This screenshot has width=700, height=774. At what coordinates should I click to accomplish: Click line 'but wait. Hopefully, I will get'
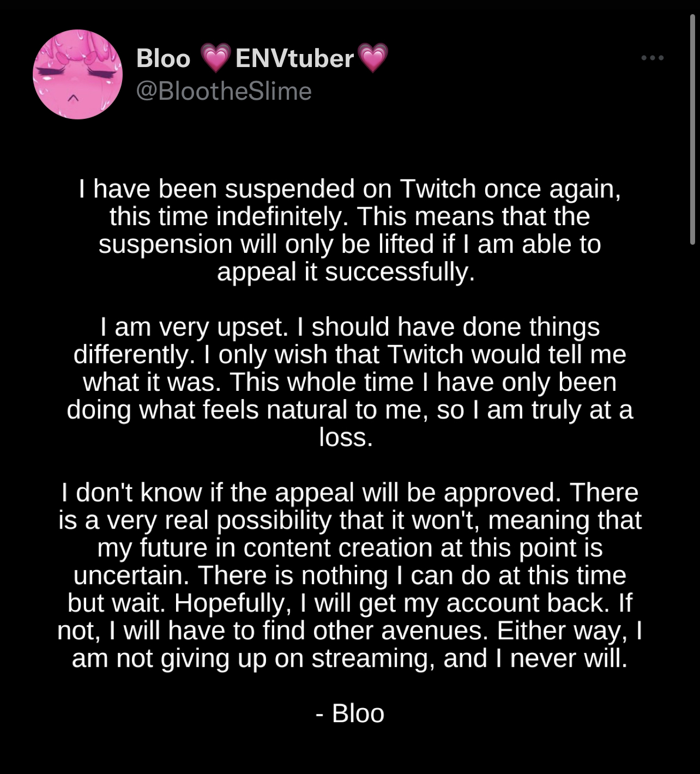coord(349,603)
